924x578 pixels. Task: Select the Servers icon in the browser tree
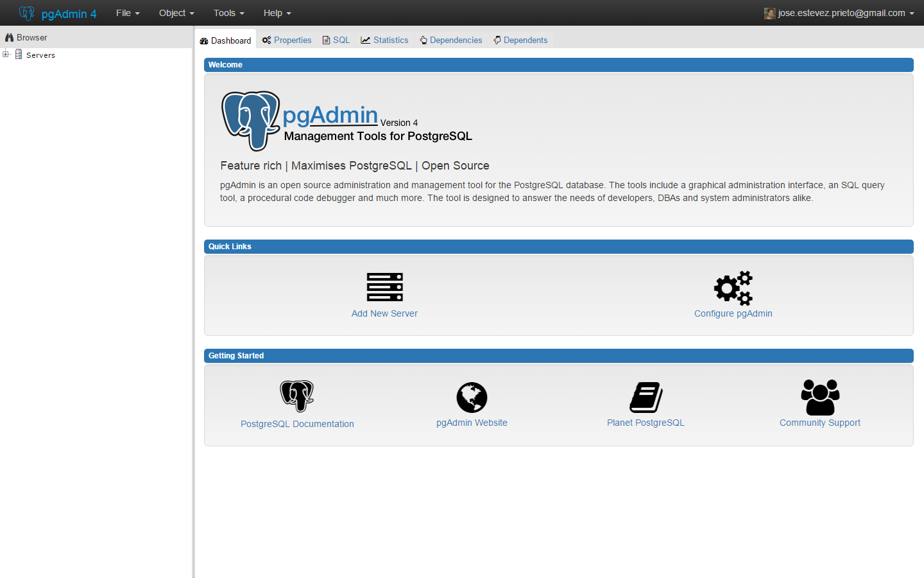19,55
